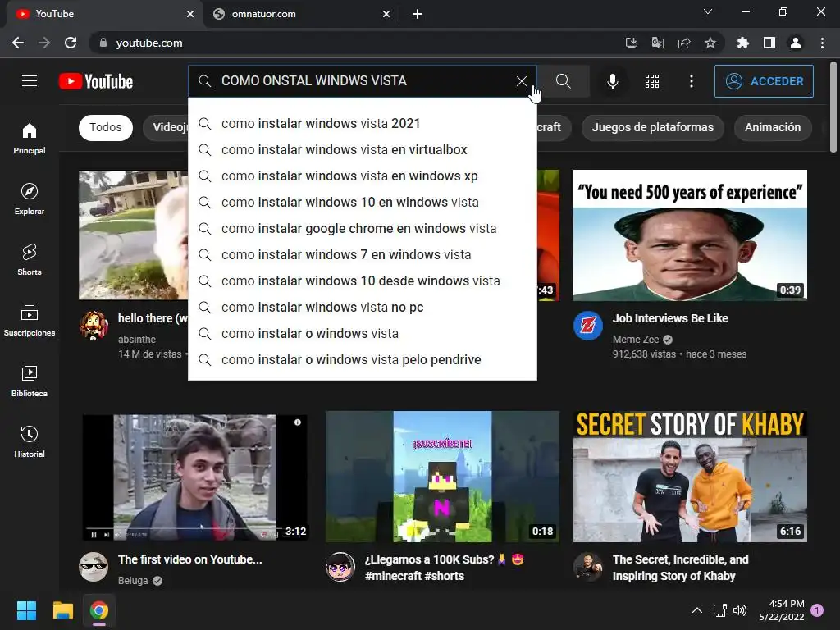Open the YouTube hamburger guide menu
This screenshot has height=630, width=840.
click(x=30, y=81)
